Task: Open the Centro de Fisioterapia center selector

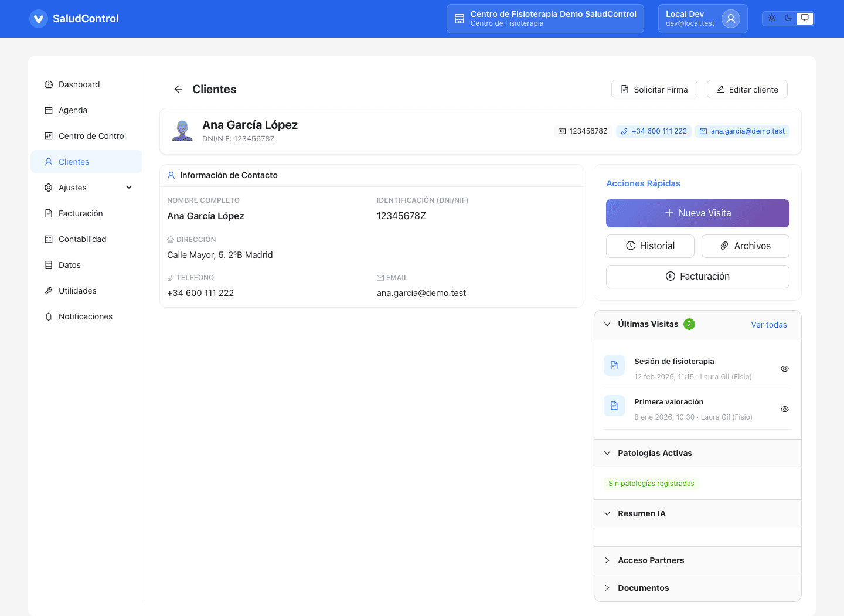Action: (545, 19)
